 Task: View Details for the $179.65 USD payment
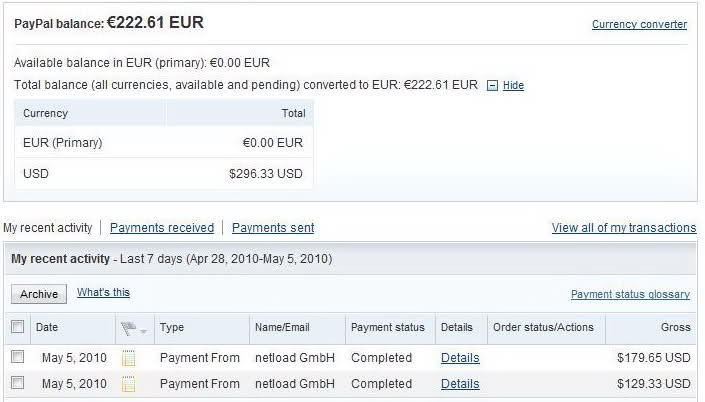pos(460,358)
